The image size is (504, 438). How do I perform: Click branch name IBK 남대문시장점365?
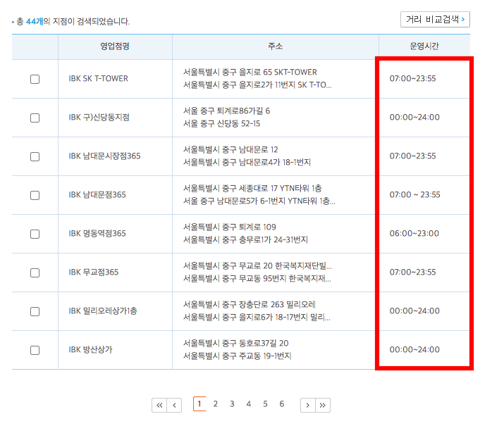(x=104, y=156)
